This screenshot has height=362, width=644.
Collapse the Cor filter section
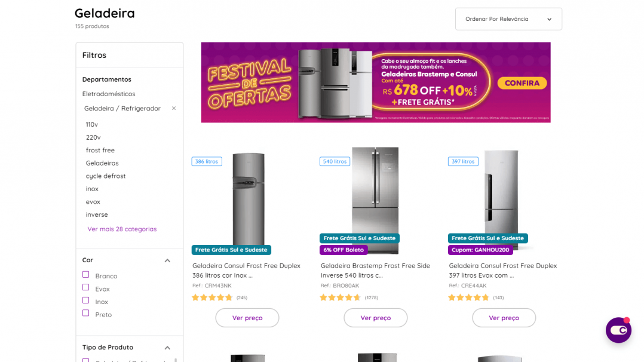click(168, 260)
